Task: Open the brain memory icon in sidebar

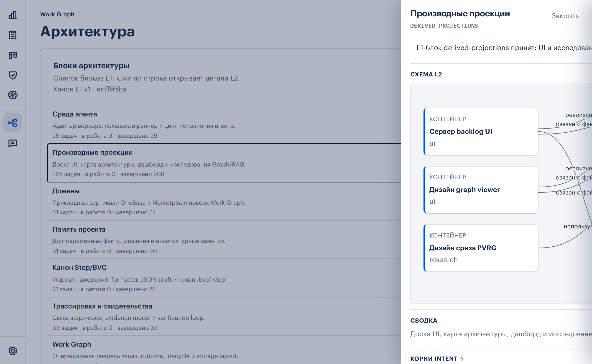Action: pyautogui.click(x=13, y=95)
